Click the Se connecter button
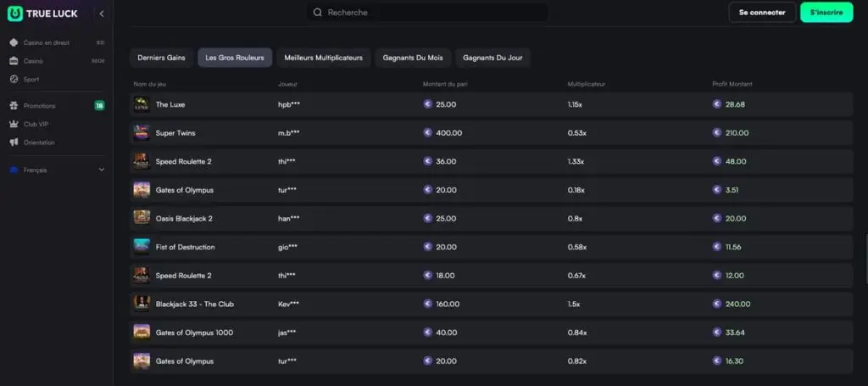Image resolution: width=868 pixels, height=386 pixels. coord(762,12)
